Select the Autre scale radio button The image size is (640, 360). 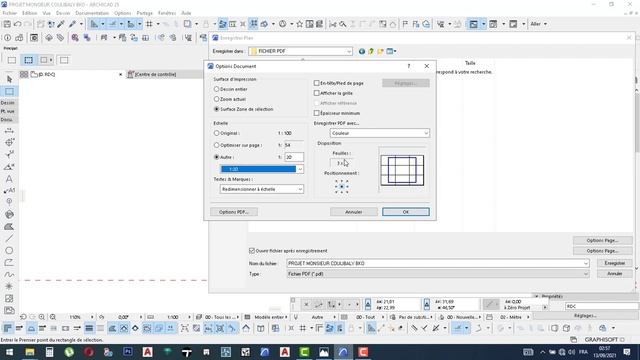coord(217,157)
